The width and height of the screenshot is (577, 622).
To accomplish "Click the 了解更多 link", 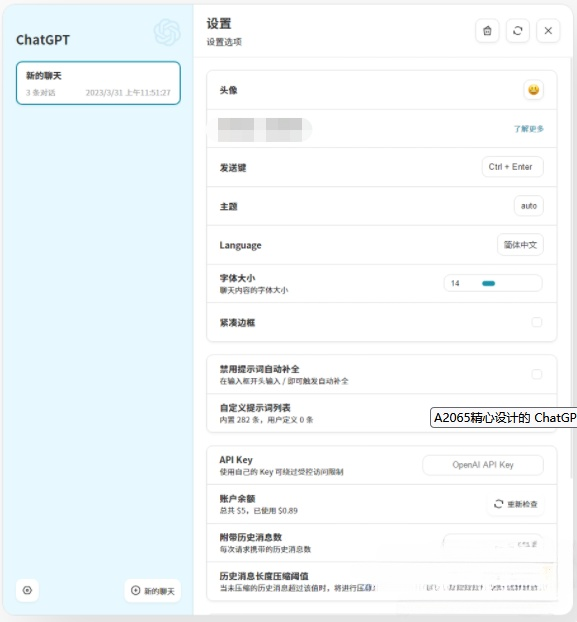I will 529,129.
